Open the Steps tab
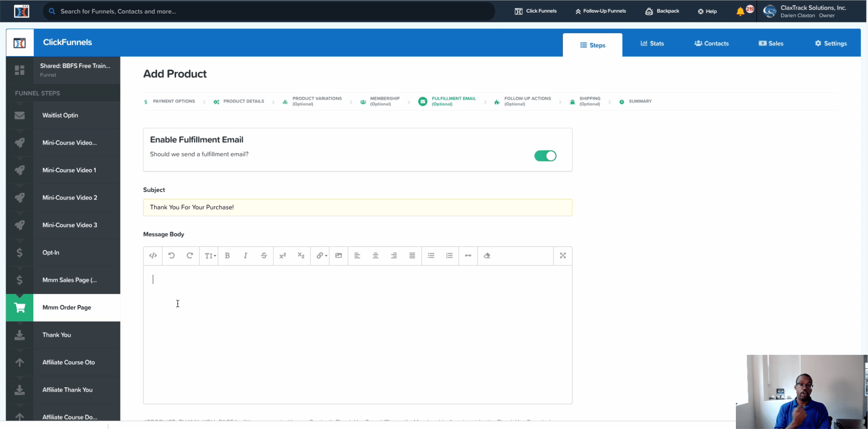This screenshot has height=429, width=868. (x=593, y=45)
